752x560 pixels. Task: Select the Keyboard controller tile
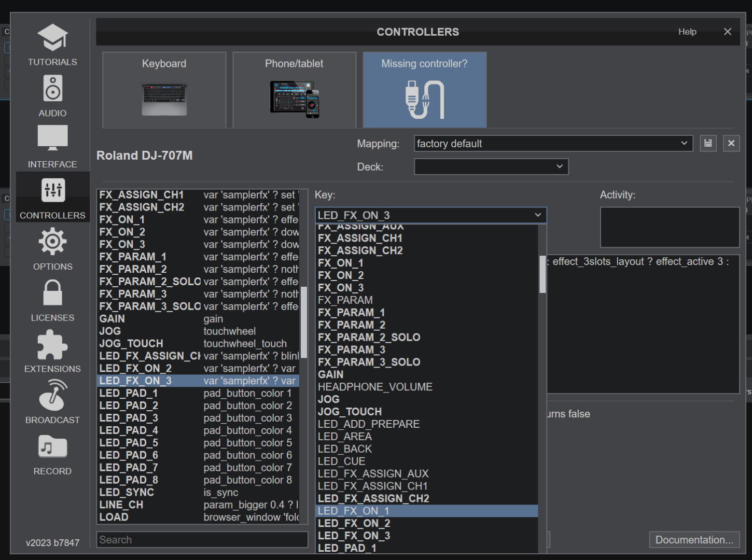coord(164,90)
